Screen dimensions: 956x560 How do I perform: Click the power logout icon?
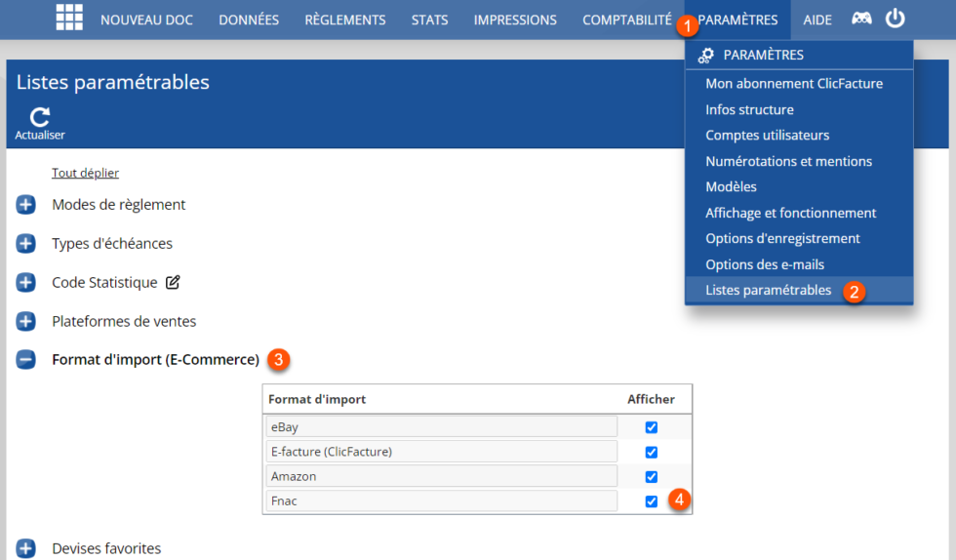895,19
